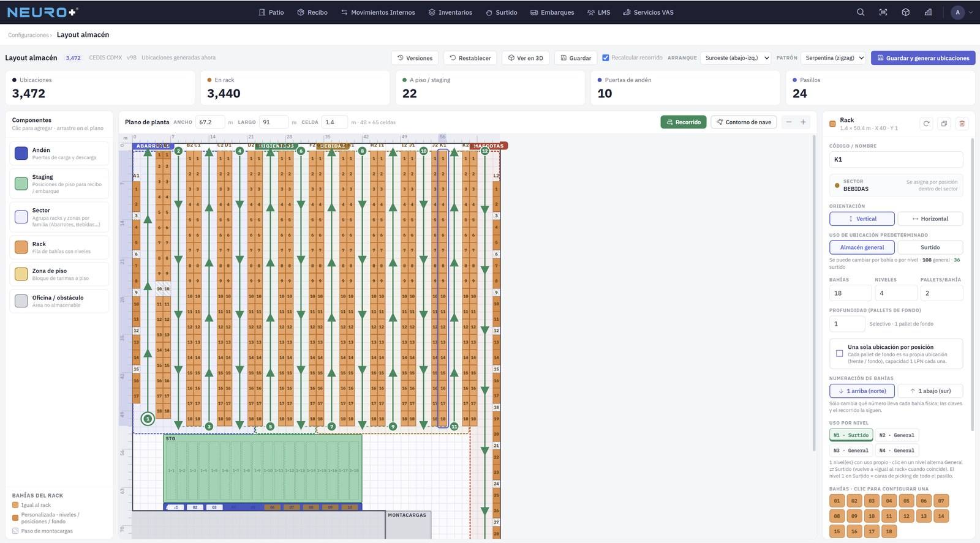Duplicate the rack with the copy icon
The height and width of the screenshot is (543, 980).
[944, 124]
